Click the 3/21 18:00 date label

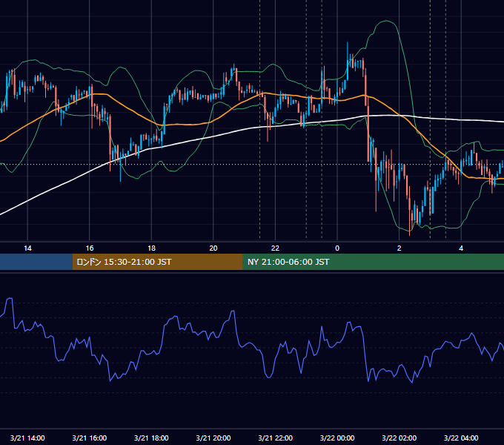click(x=151, y=438)
